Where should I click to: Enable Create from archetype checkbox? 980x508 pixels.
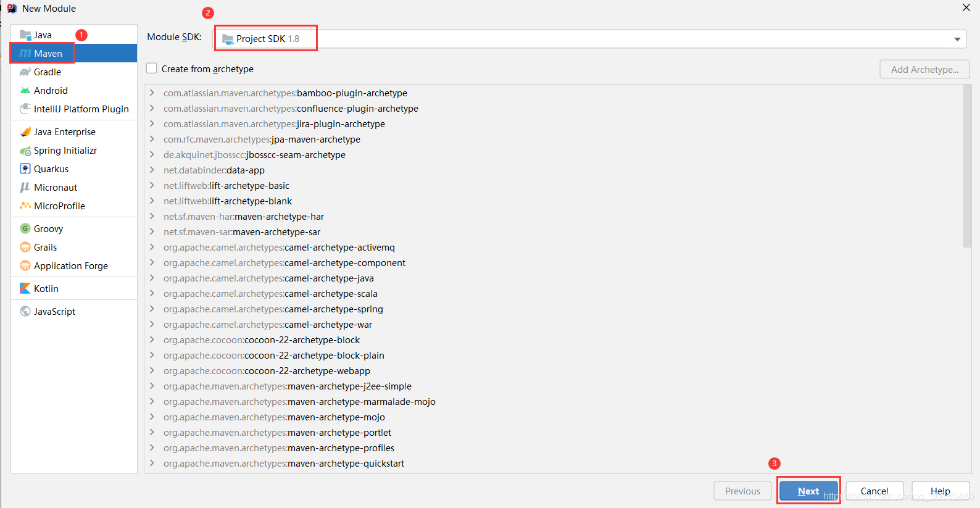click(152, 69)
